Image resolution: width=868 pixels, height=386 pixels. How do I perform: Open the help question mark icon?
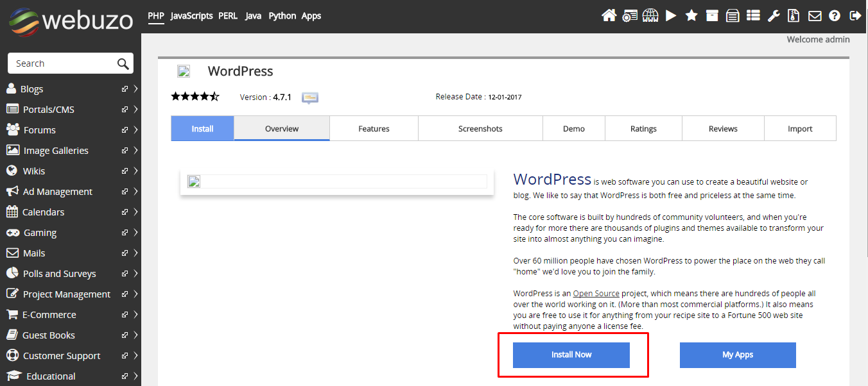(834, 15)
